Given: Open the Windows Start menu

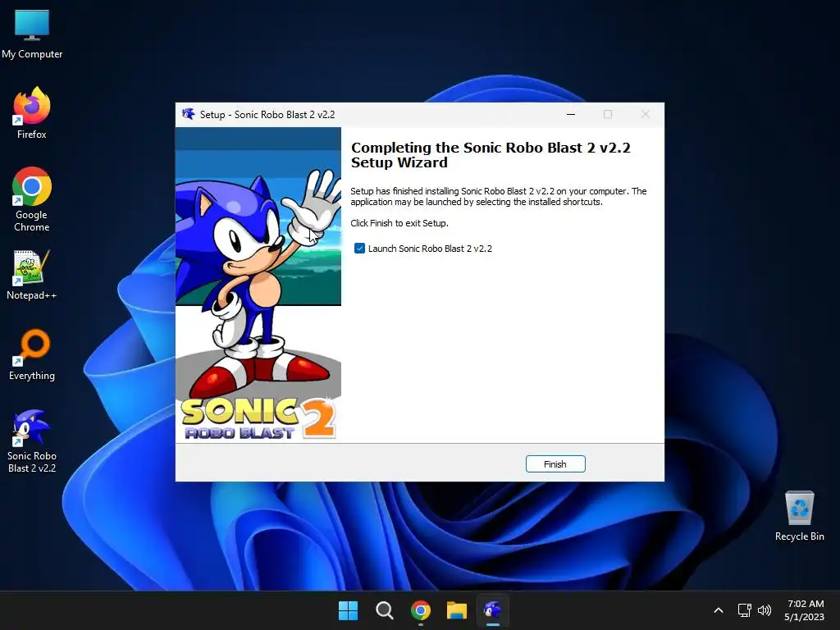Looking at the screenshot, I should pos(348,610).
